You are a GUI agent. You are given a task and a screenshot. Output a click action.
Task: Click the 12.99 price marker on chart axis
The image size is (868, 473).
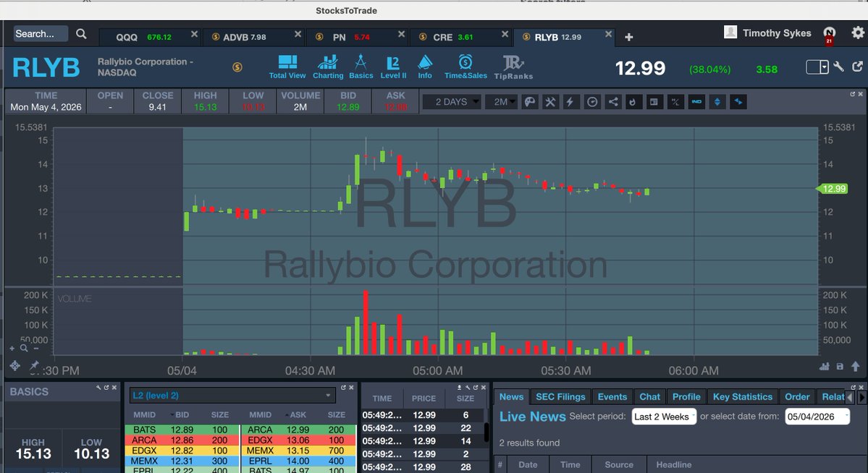[832, 189]
